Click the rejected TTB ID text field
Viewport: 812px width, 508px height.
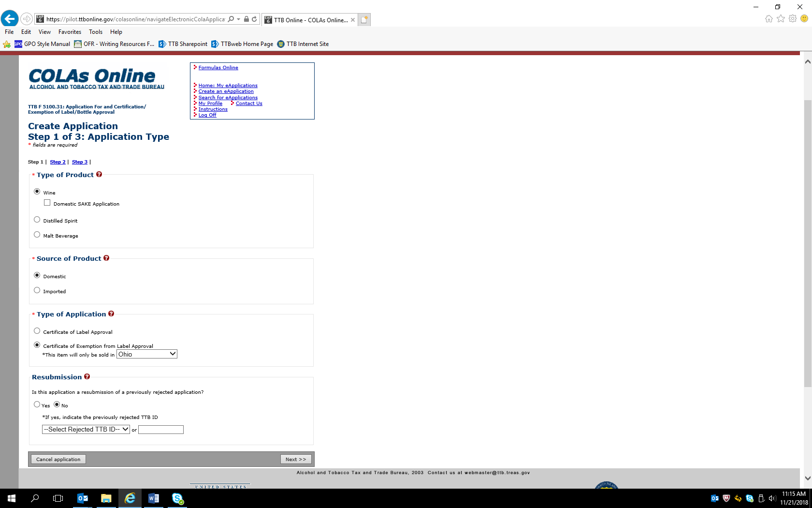[161, 430]
